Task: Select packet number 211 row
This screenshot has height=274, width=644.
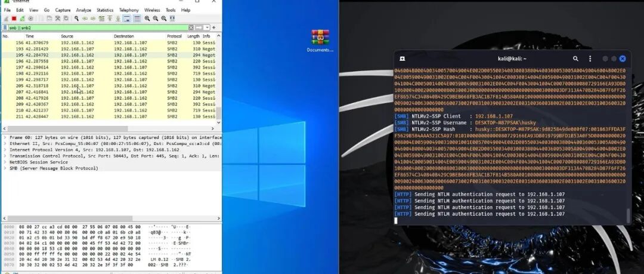Action: point(109,117)
